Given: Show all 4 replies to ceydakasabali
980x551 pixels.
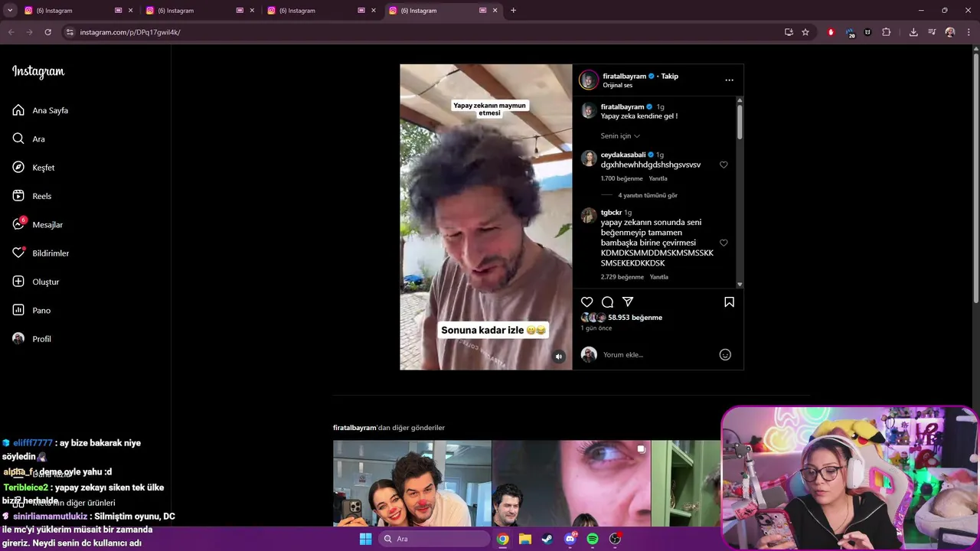Looking at the screenshot, I should (648, 195).
